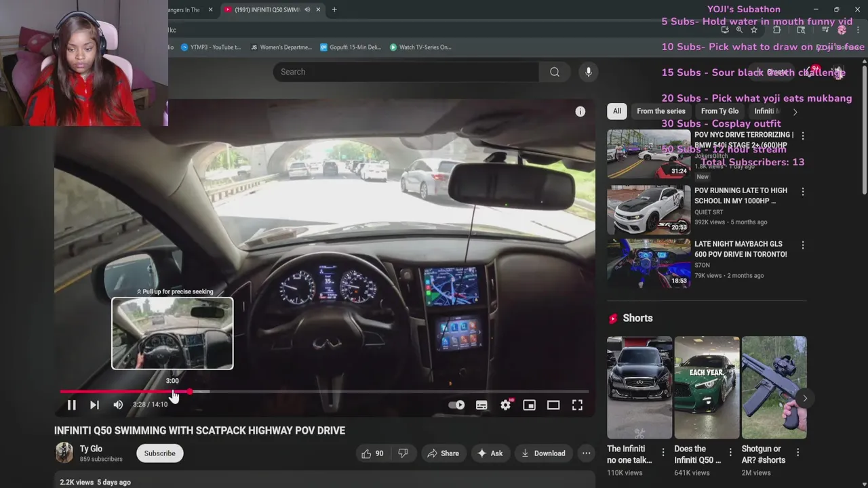The height and width of the screenshot is (488, 868).
Task: Start voice search with the microphone
Action: click(589, 72)
